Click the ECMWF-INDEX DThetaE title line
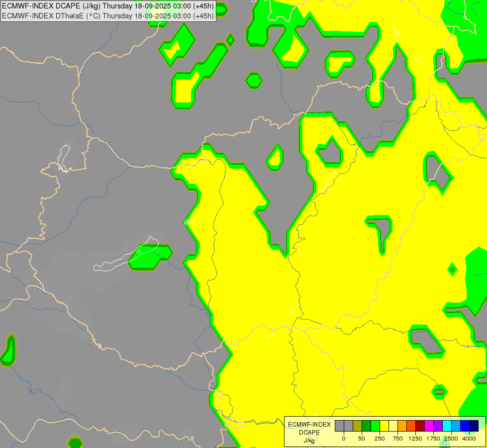This screenshot has height=448, width=487. [x=108, y=15]
